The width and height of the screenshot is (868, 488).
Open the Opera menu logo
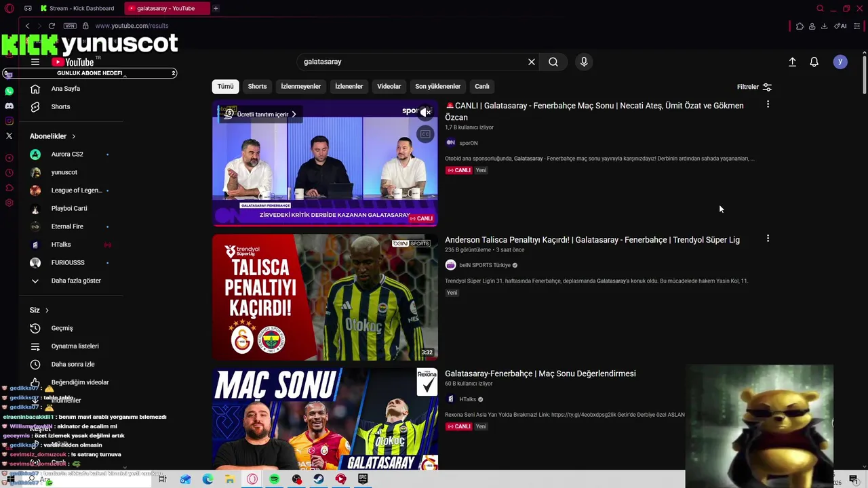(9, 8)
